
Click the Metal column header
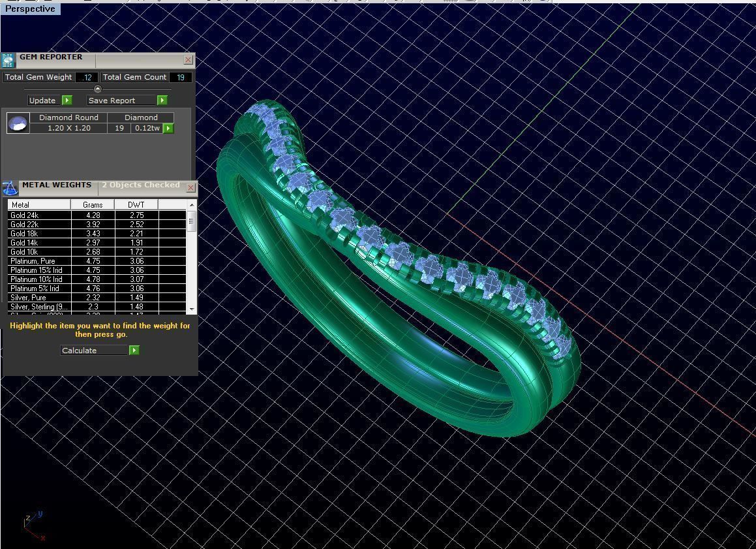[x=38, y=204]
